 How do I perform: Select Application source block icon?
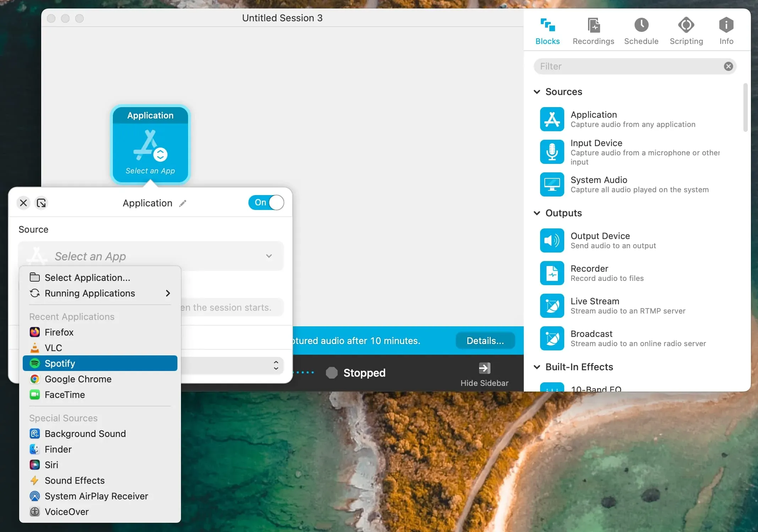pyautogui.click(x=551, y=118)
